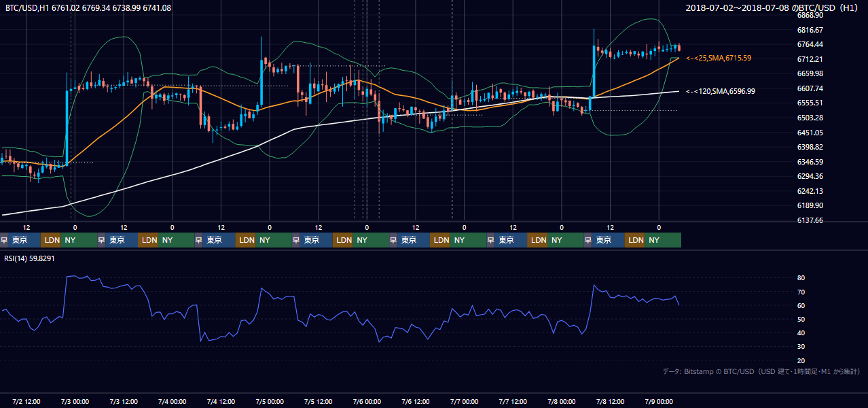
Task: Pick the 7/5 00:00 time axis label
Action: tap(270, 401)
